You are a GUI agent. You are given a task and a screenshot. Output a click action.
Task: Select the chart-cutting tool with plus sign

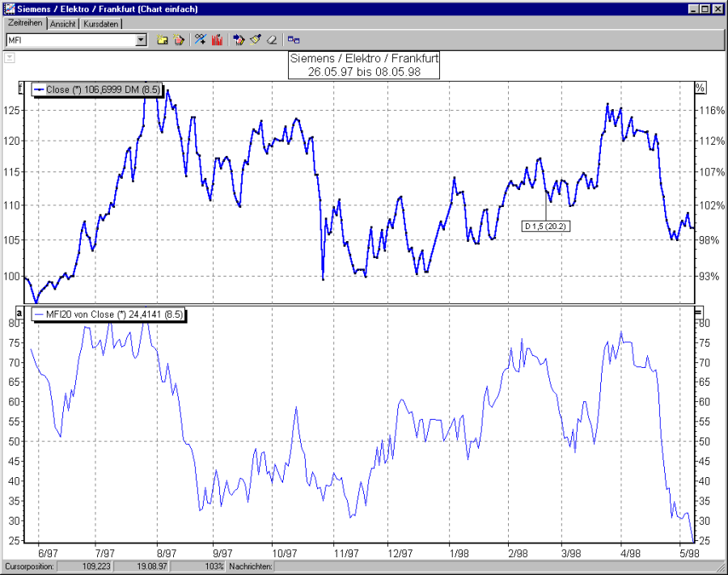pyautogui.click(x=199, y=39)
